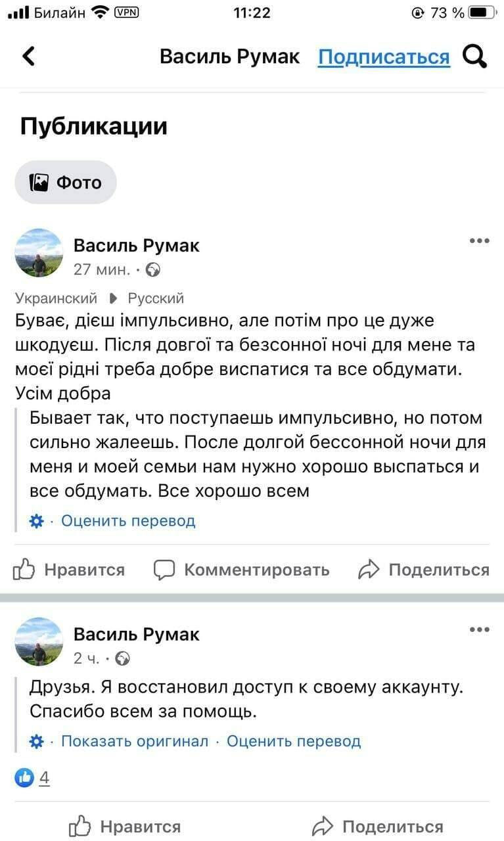504x841 pixels.
Task: Open three-dot menu on second post
Action: pos(480,630)
